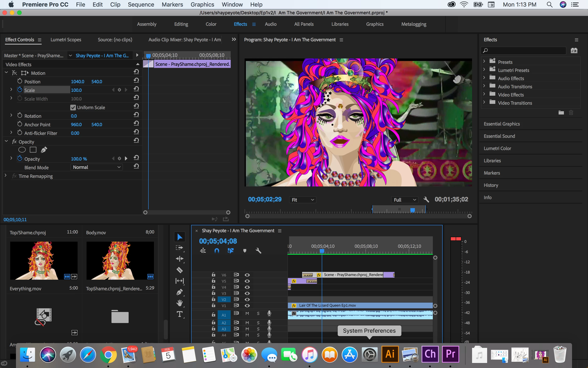588x368 pixels.
Task: Switch to the Color workspace
Action: 211,24
